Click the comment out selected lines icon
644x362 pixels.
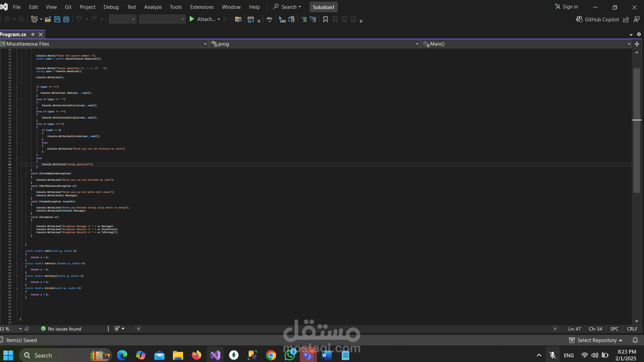click(304, 19)
